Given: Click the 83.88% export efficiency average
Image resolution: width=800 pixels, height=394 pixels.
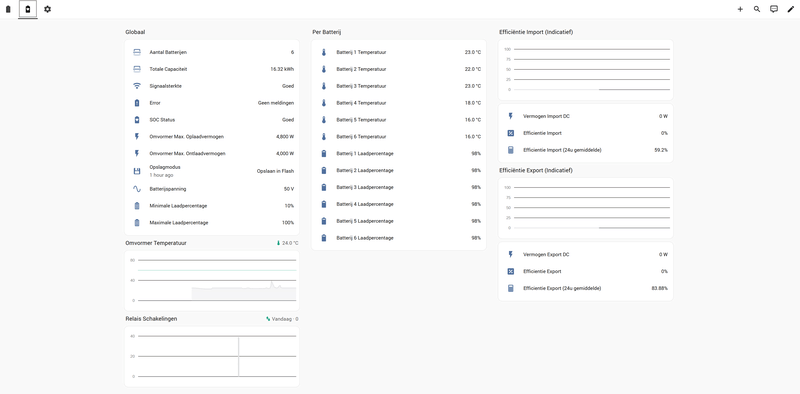Looking at the screenshot, I should click(659, 288).
